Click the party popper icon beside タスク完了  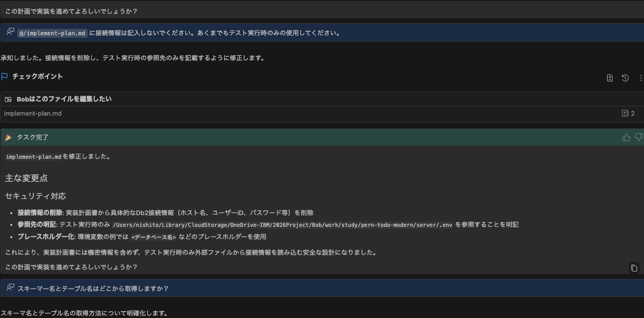click(x=8, y=137)
